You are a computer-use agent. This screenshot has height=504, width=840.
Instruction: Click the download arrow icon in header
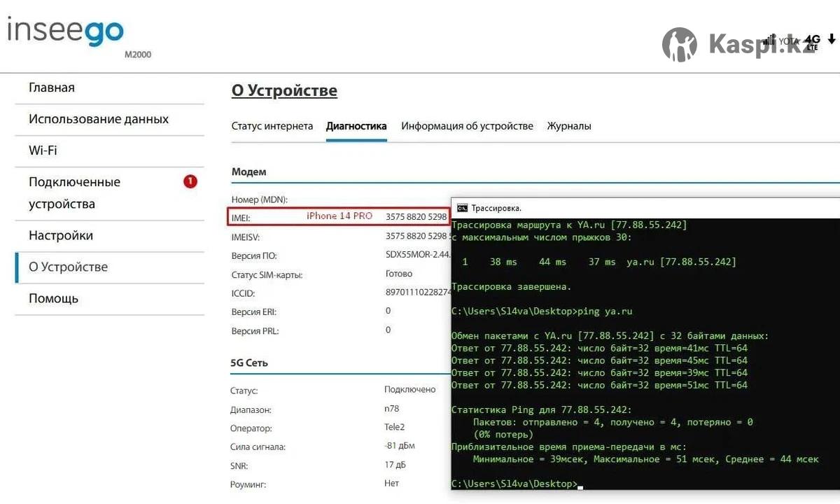point(832,40)
